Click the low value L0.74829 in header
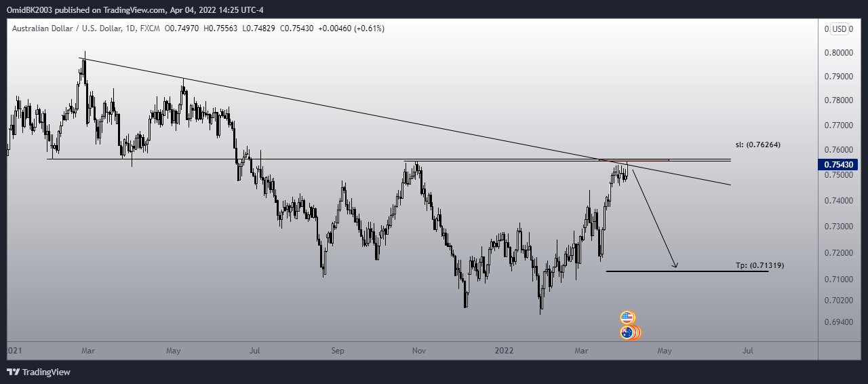The image size is (868, 384). (258, 28)
